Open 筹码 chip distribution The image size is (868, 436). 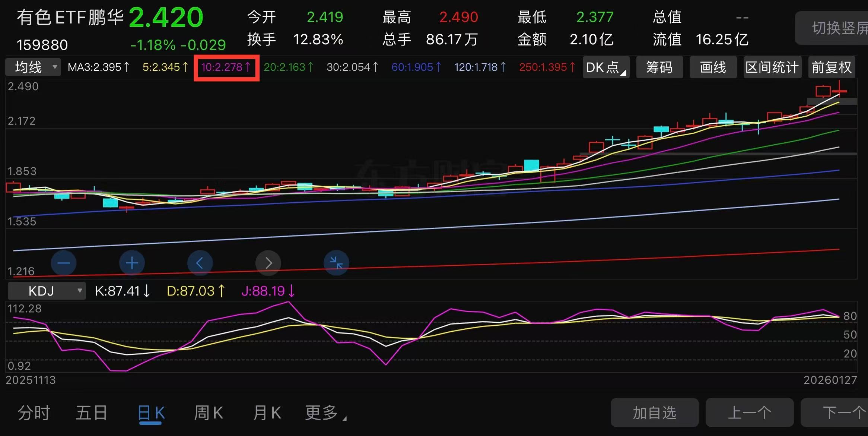(659, 67)
